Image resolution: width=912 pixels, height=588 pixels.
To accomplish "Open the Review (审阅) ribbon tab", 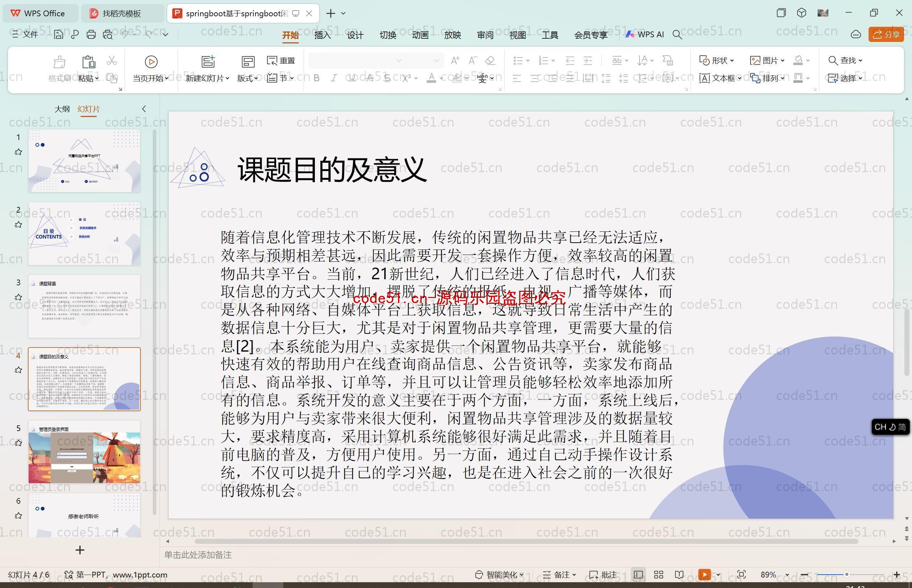I will coord(485,35).
